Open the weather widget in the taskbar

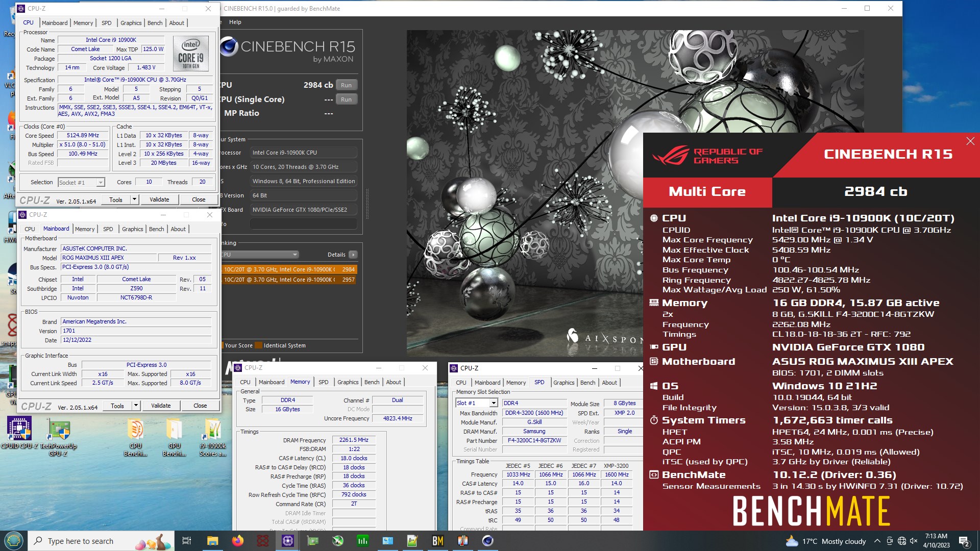[826, 541]
